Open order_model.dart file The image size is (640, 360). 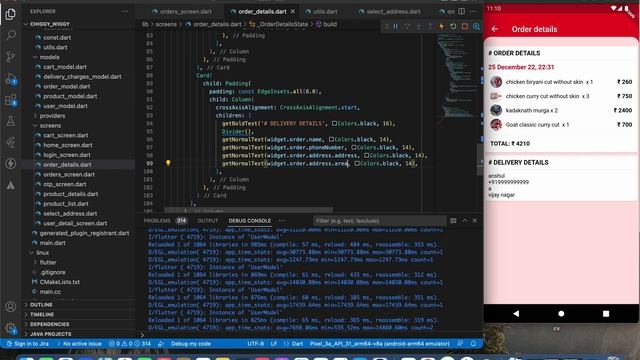[x=67, y=87]
